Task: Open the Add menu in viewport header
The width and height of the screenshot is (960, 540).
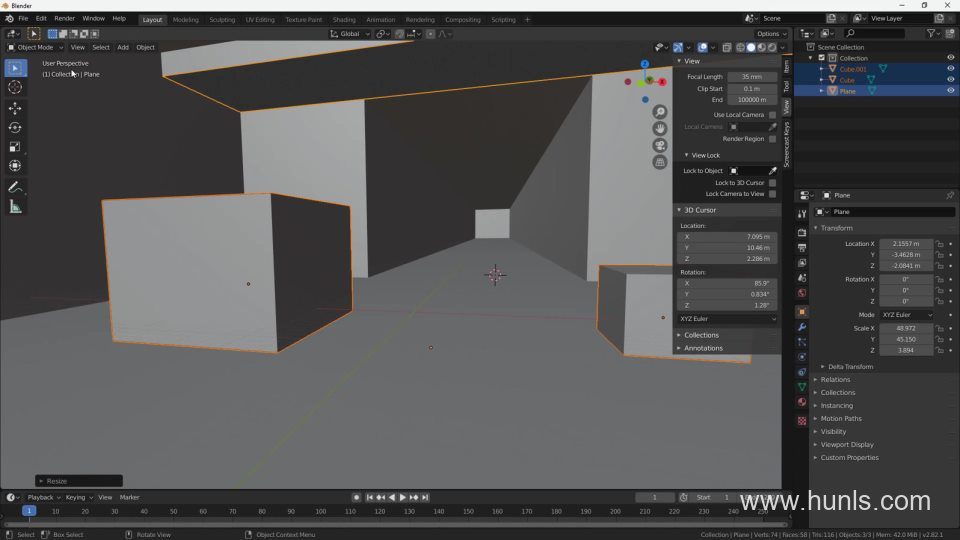Action: [123, 47]
